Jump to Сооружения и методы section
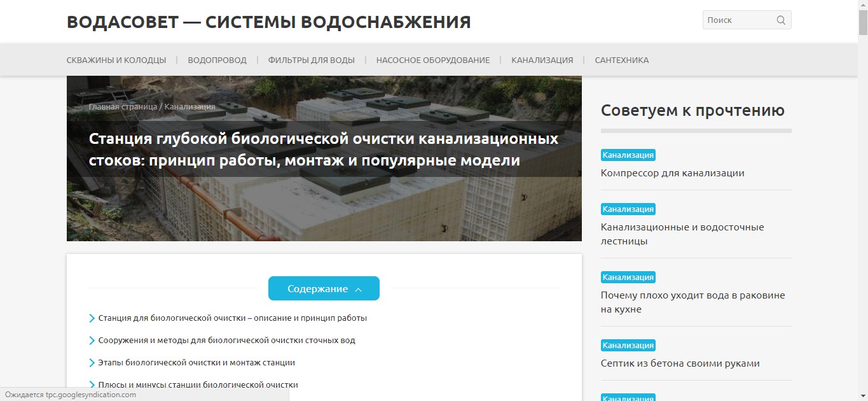 [x=226, y=340]
